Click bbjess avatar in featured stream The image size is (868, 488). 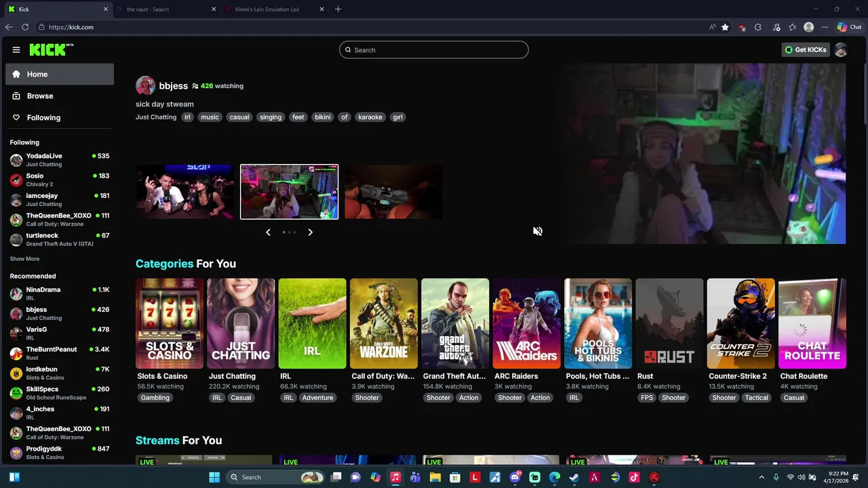pyautogui.click(x=145, y=85)
